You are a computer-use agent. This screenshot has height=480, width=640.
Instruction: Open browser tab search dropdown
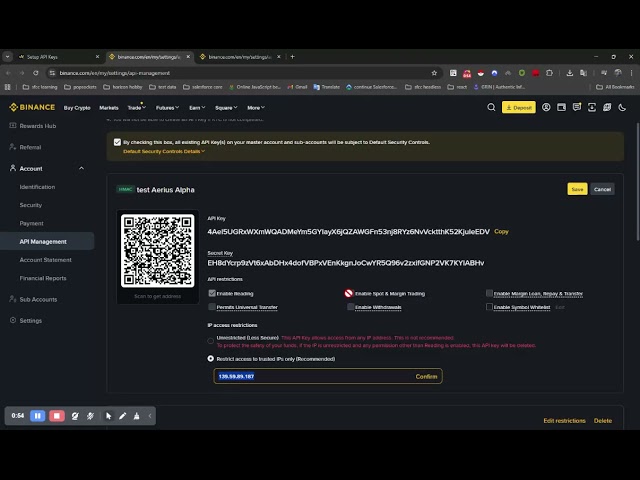tap(8, 57)
